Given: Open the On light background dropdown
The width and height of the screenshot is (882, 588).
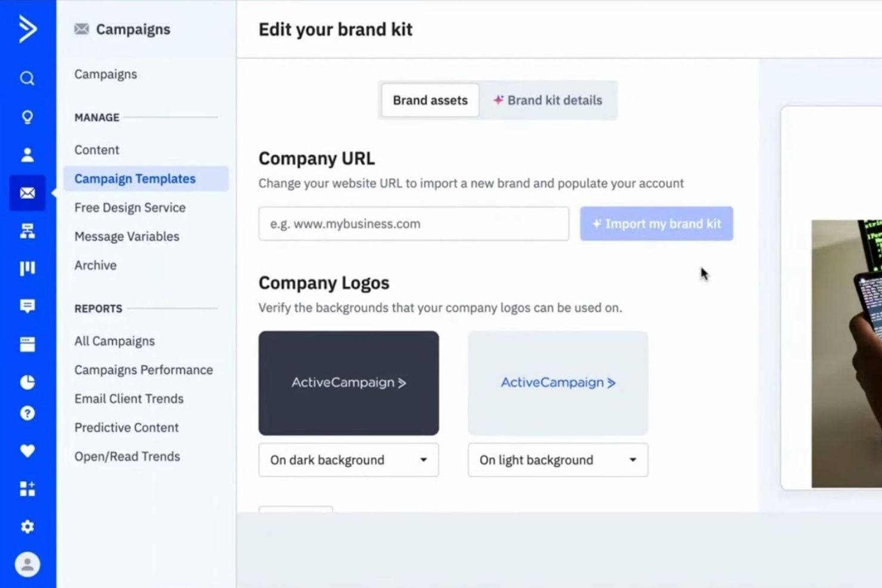Looking at the screenshot, I should (x=557, y=460).
